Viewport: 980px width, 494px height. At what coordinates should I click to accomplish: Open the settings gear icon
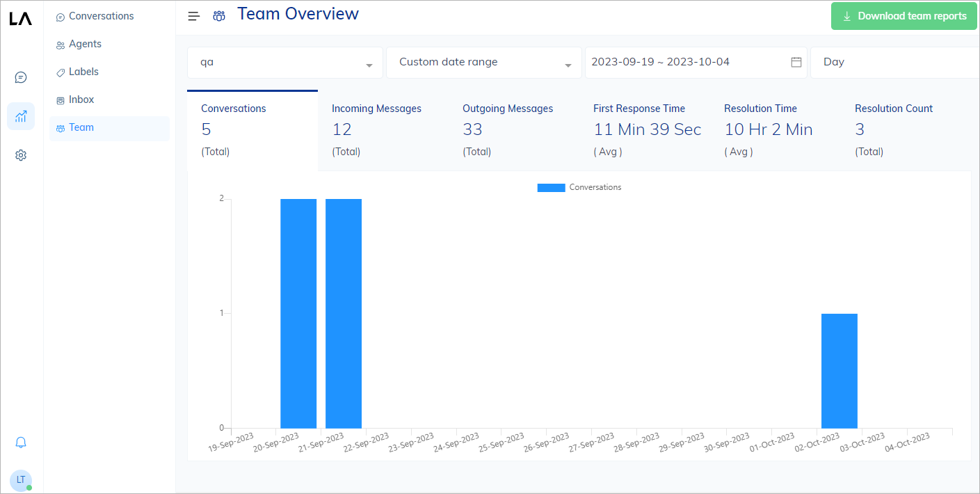click(x=21, y=155)
